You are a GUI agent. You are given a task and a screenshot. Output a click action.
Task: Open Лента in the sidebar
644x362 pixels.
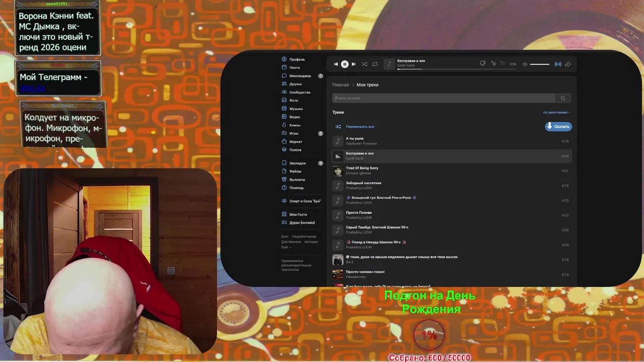pyautogui.click(x=294, y=67)
